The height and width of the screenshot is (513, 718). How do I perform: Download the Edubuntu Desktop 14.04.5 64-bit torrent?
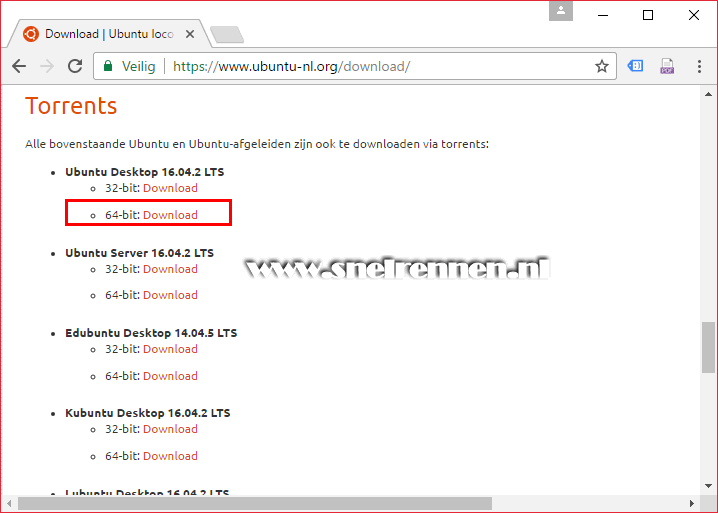(170, 376)
